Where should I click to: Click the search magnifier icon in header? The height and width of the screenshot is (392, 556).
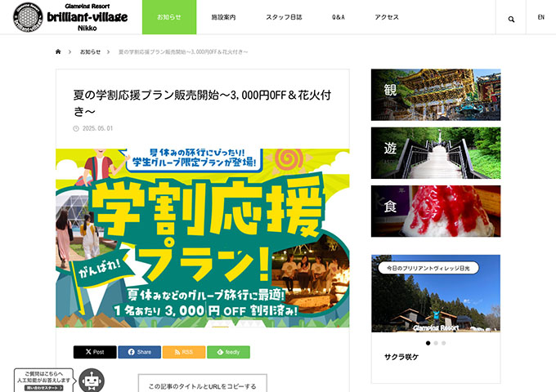point(511,18)
